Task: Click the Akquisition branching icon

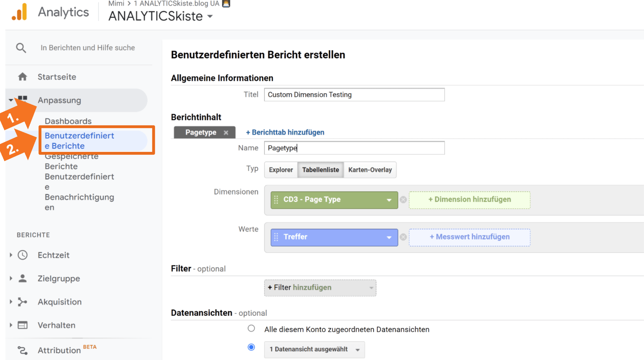Action: pos(22,302)
